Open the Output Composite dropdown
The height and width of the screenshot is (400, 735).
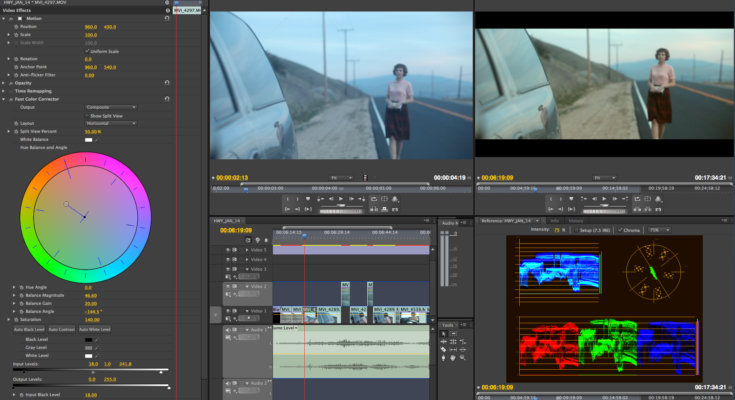pyautogui.click(x=111, y=107)
